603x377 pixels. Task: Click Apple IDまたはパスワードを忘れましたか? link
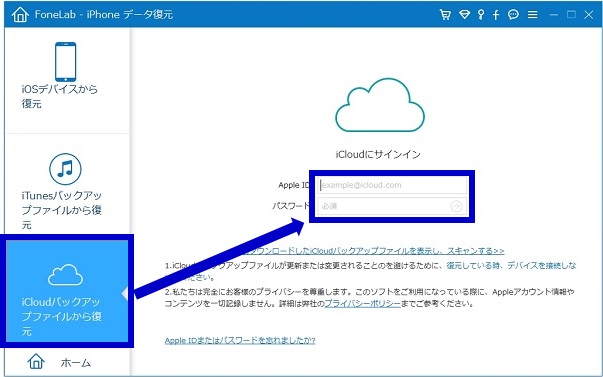click(x=240, y=340)
